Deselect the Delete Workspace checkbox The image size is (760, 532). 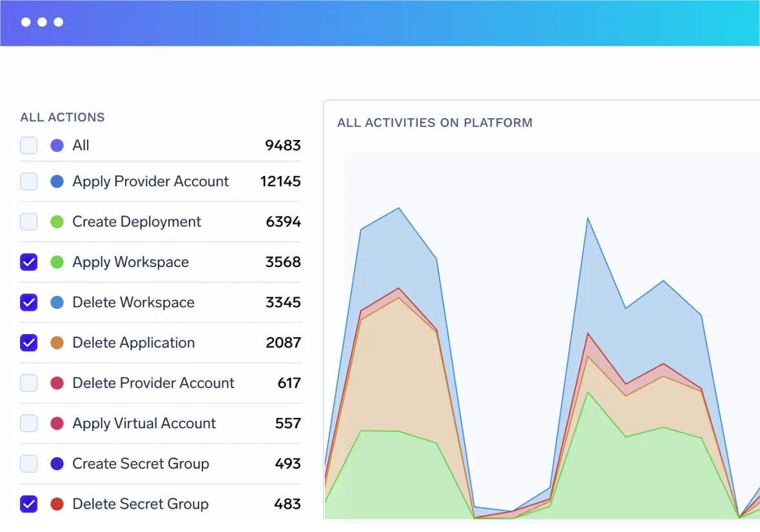(x=29, y=302)
